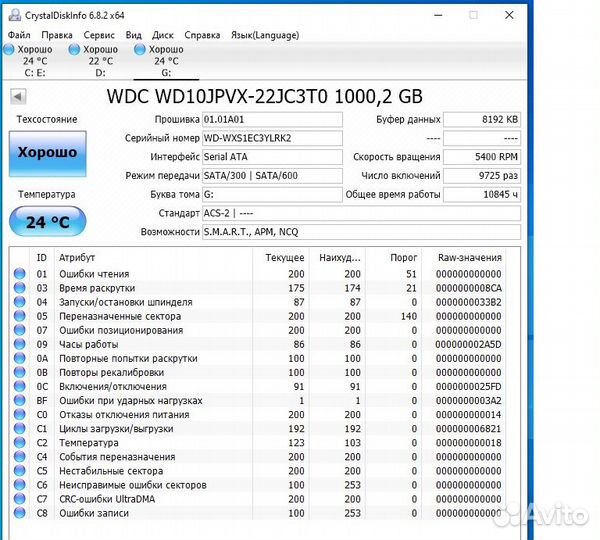
Task: Click status orb for Включения/отключения
Action: point(20,386)
